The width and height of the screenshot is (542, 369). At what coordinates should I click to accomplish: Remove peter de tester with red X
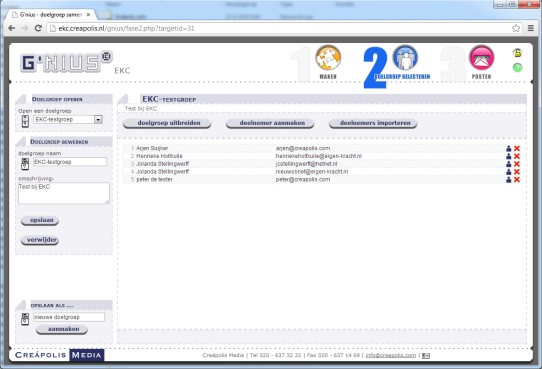click(x=517, y=179)
